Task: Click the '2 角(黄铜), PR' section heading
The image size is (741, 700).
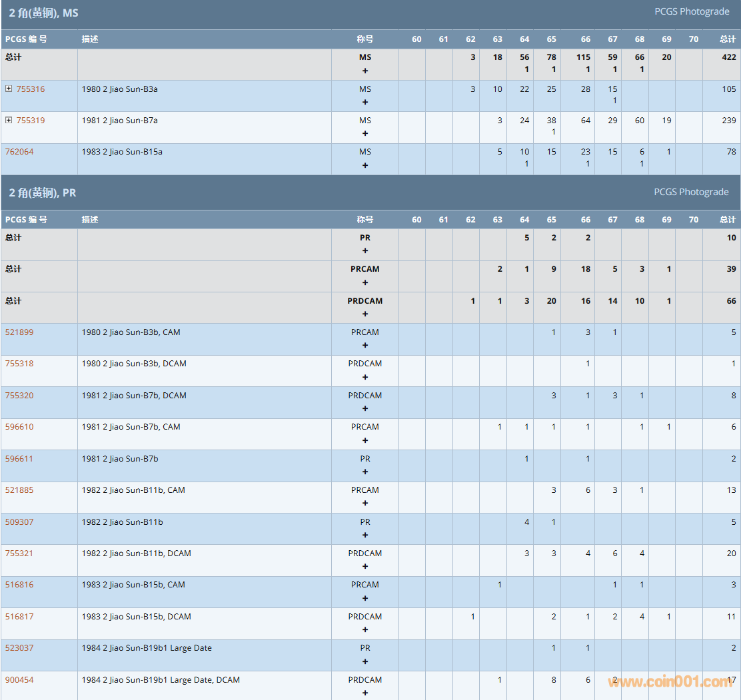Action: (43, 192)
